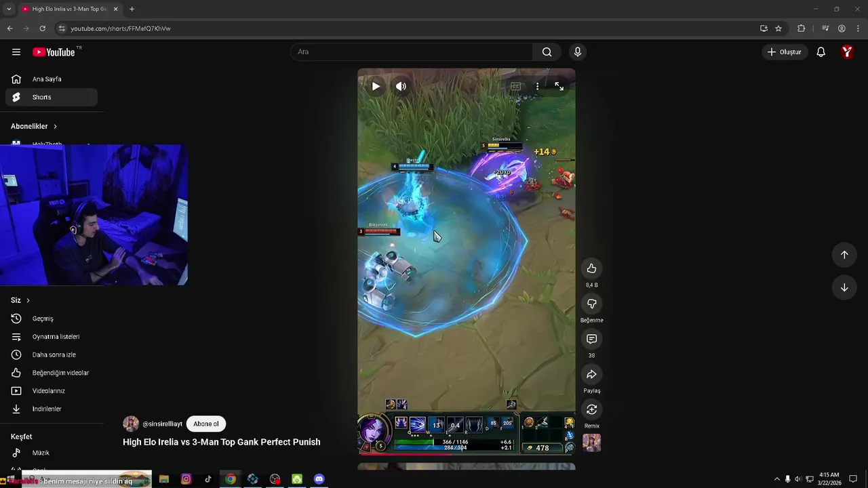This screenshot has width=868, height=488.
Task: Open Chrome three-dot menu
Action: click(858, 28)
